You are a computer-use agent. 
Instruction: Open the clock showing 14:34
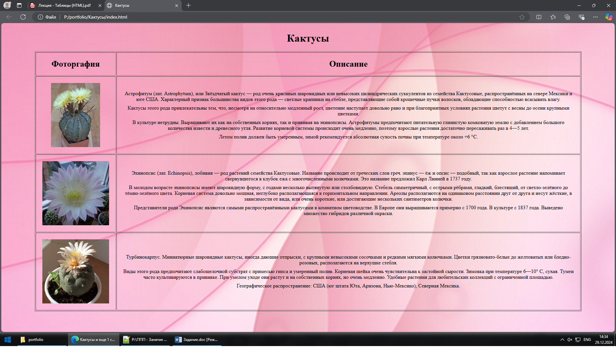(x=603, y=340)
